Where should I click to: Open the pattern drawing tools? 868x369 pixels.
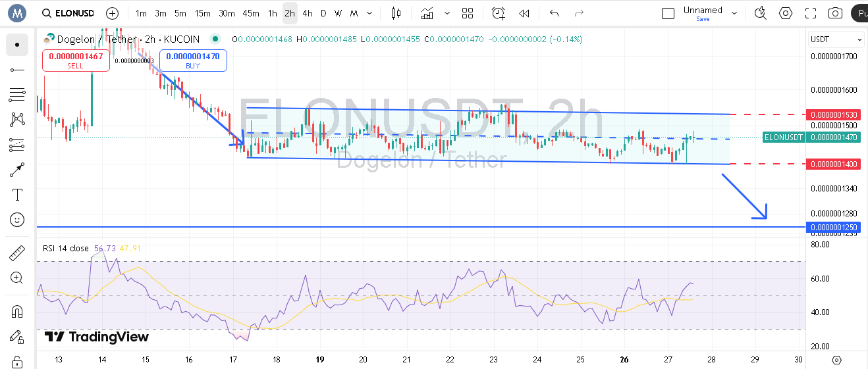pyautogui.click(x=17, y=120)
